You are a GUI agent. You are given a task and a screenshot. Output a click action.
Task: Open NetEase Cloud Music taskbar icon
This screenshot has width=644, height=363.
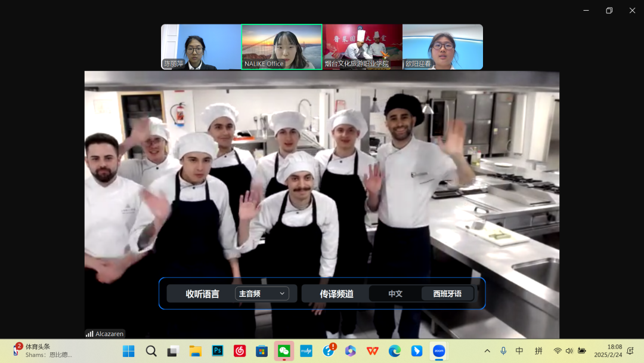(240, 351)
